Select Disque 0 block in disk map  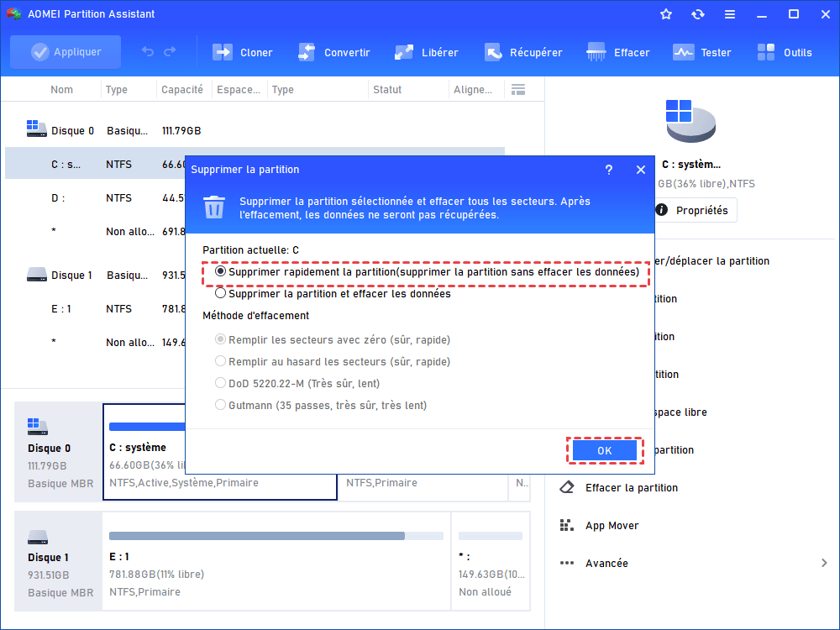58,452
